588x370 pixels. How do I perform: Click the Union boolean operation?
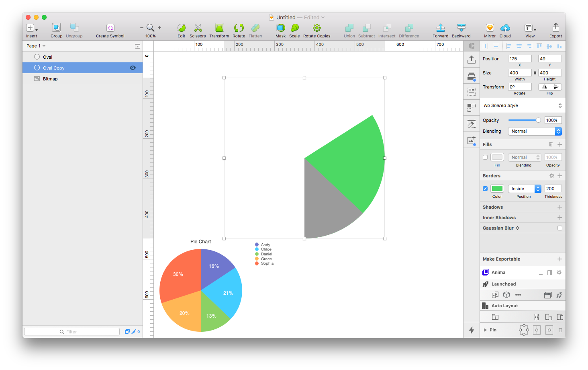pyautogui.click(x=349, y=28)
